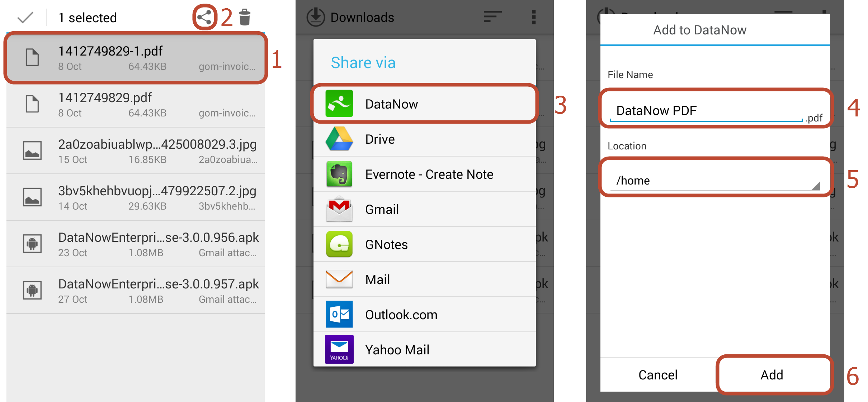
Task: Click the Google Drive icon
Action: click(339, 139)
